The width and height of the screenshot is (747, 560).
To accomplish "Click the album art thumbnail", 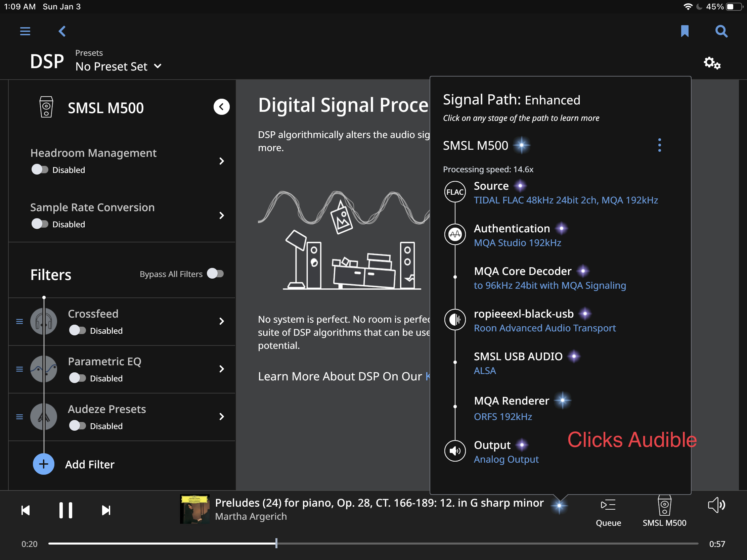I will pos(194,509).
